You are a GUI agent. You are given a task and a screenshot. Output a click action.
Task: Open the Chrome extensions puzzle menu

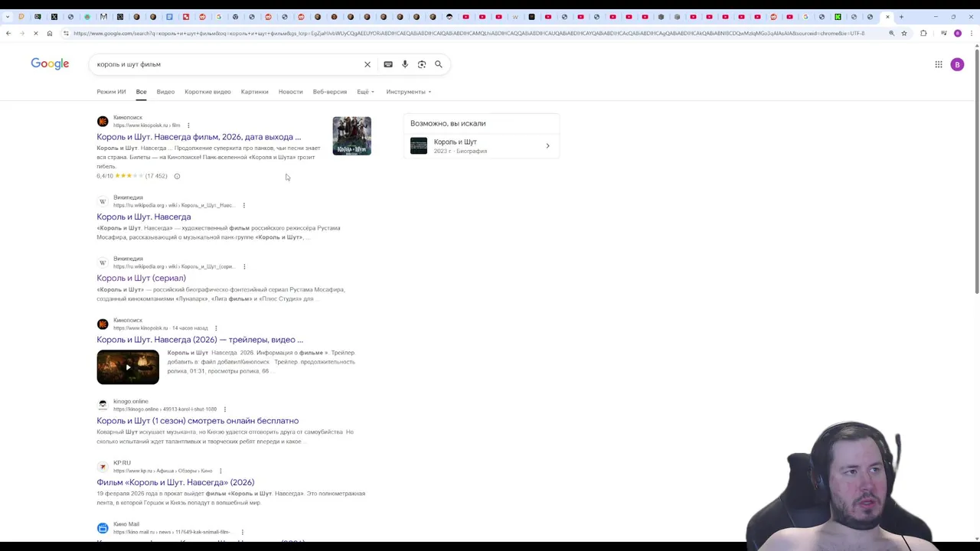coord(923,33)
